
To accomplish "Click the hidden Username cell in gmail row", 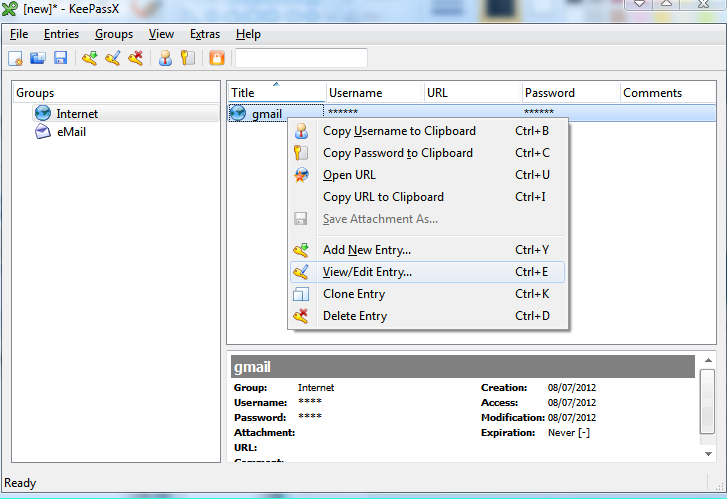I will [x=343, y=112].
